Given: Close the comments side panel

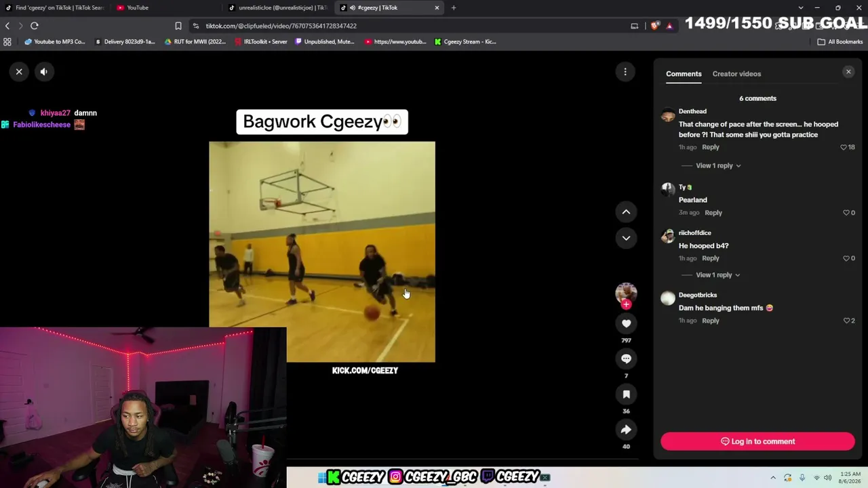Looking at the screenshot, I should [848, 72].
